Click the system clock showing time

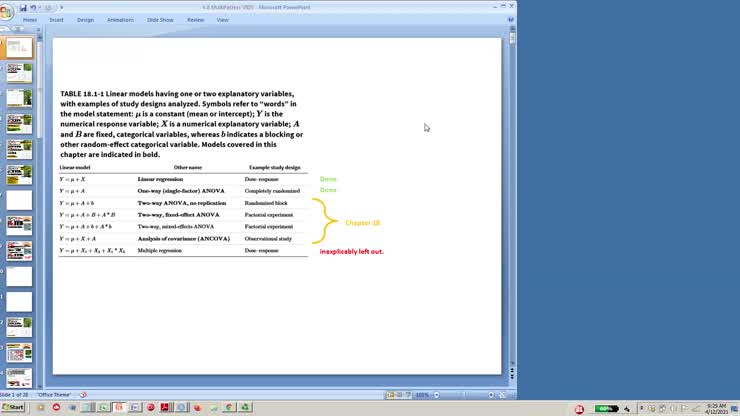[716, 408]
